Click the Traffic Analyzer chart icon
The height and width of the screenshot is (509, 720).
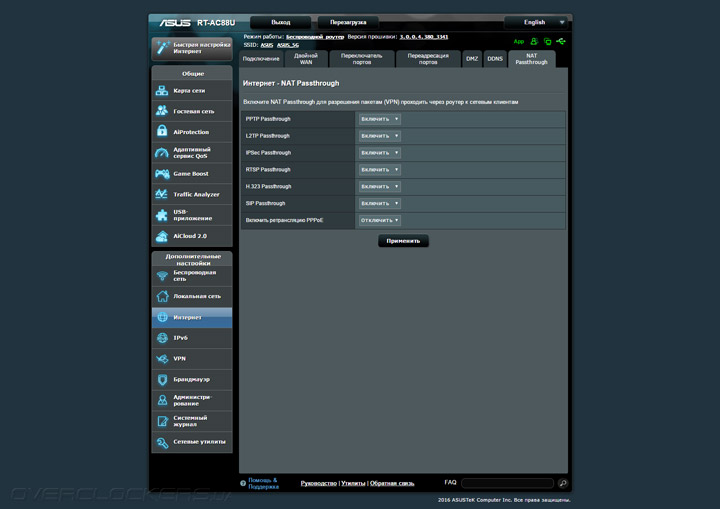[x=161, y=194]
